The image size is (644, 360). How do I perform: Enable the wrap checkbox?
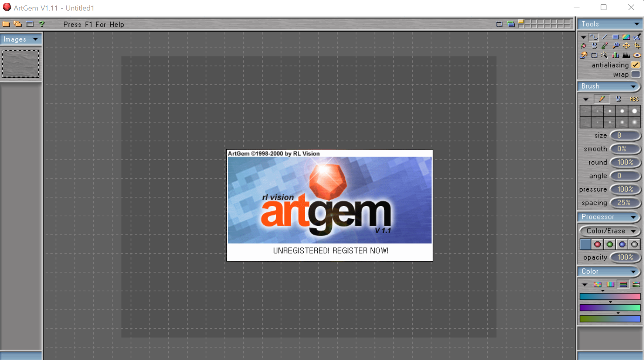[635, 74]
